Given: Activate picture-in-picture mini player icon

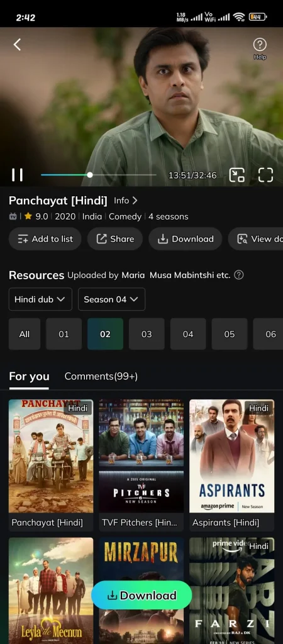Looking at the screenshot, I should (236, 175).
